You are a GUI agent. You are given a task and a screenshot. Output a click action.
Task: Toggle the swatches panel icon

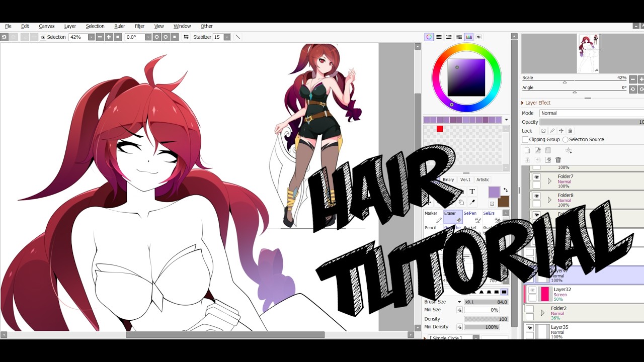click(x=469, y=37)
